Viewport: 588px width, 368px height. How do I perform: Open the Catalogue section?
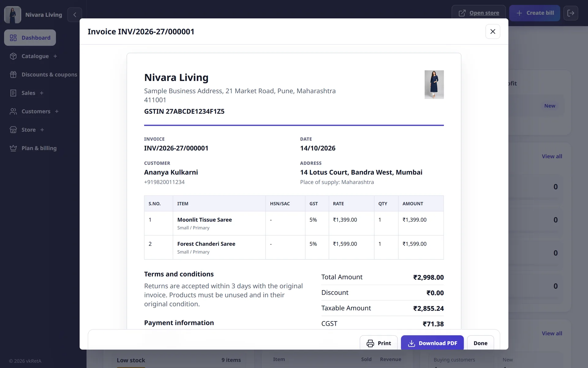point(35,56)
